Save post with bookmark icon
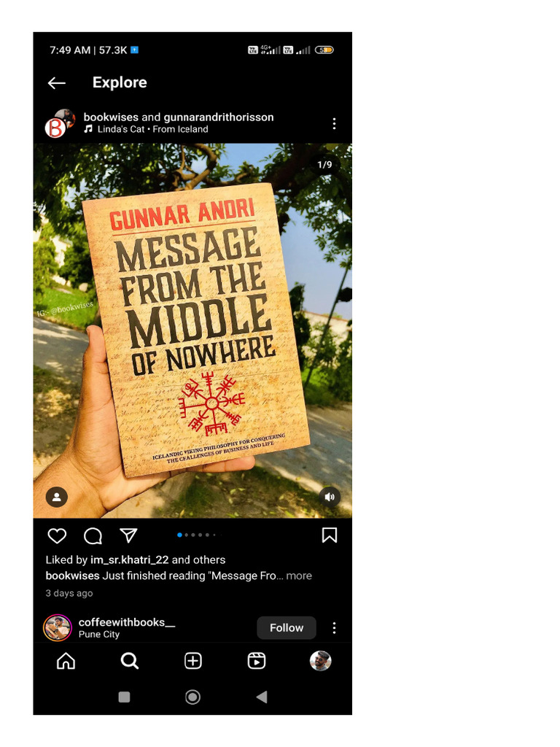The height and width of the screenshot is (747, 560). [330, 535]
